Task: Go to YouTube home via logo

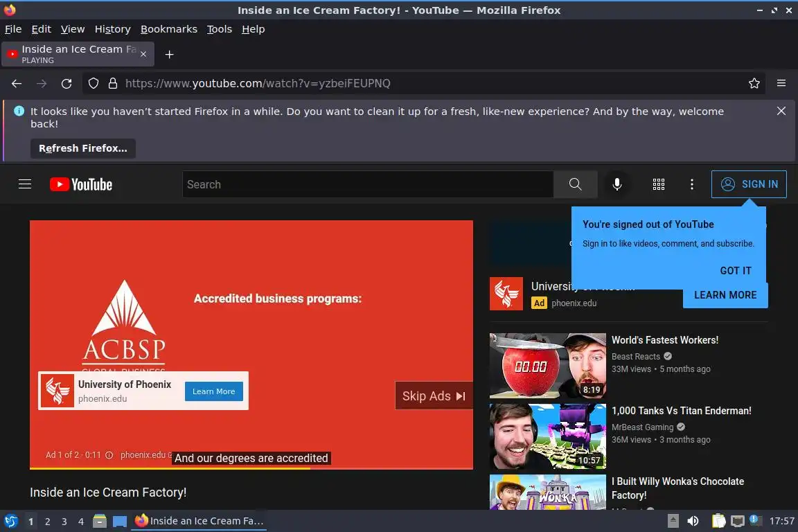Action: [81, 184]
